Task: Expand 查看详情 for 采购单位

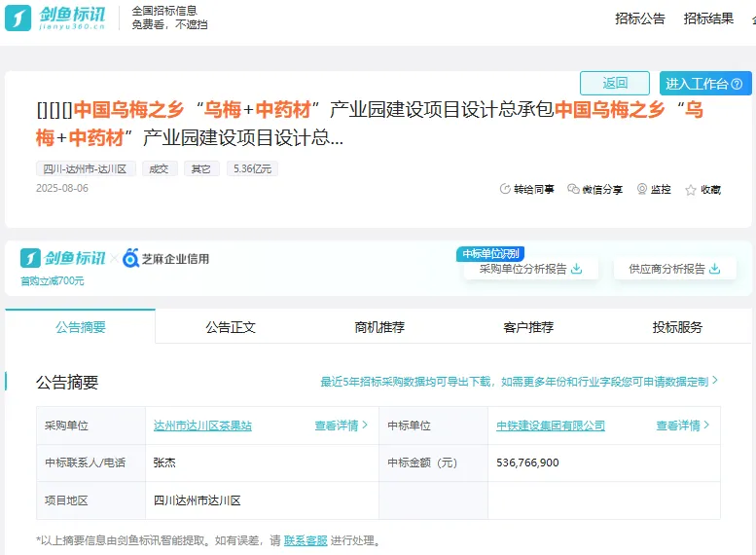Action: coord(341,425)
